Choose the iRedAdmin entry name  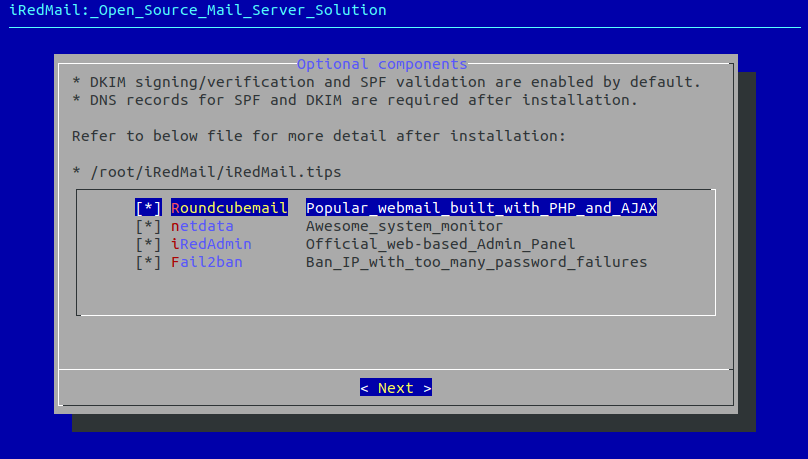[x=211, y=244]
